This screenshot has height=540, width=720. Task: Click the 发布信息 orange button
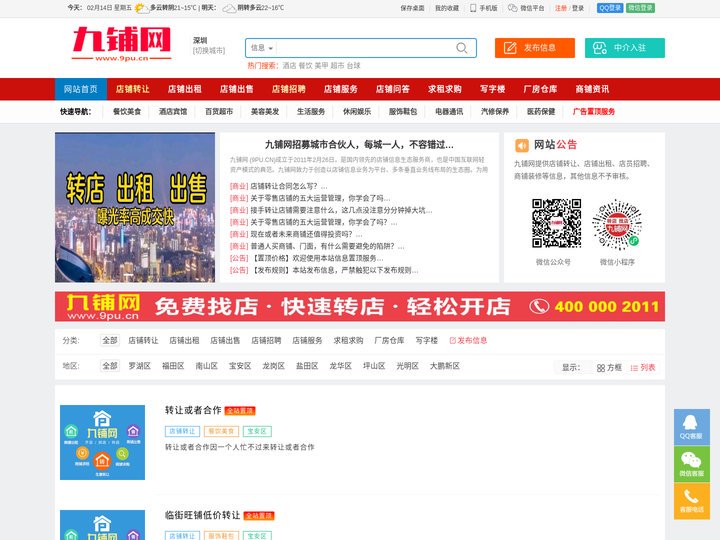point(534,48)
